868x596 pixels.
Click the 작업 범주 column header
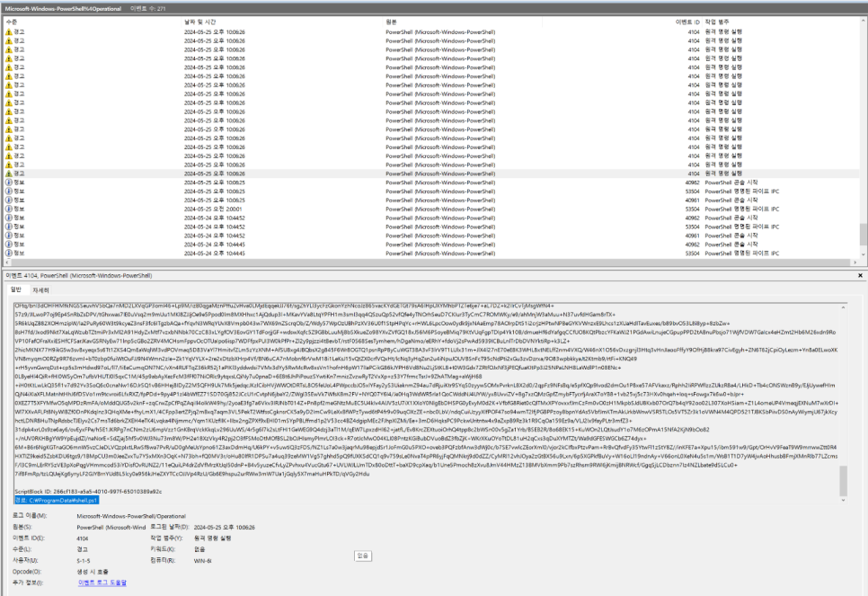pyautogui.click(x=717, y=22)
